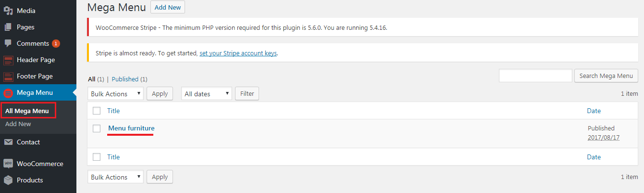Tick the checkbox beside Menu furniture
This screenshot has height=193, width=644.
pos(97,128)
